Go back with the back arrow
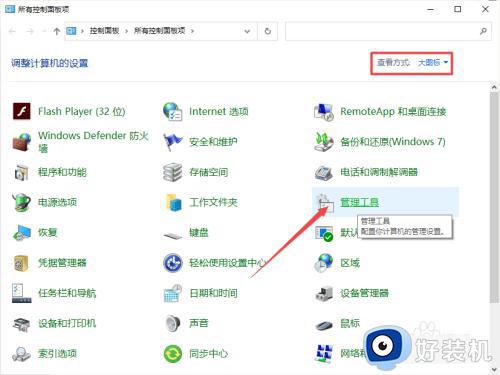Viewport: 500px width, 375px height. pyautogui.click(x=13, y=31)
